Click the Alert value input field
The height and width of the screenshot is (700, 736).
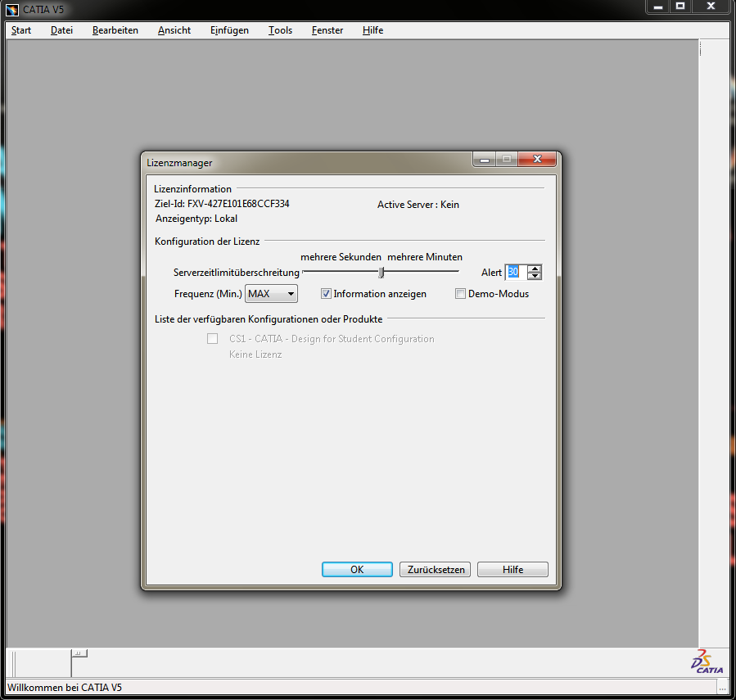tap(516, 272)
